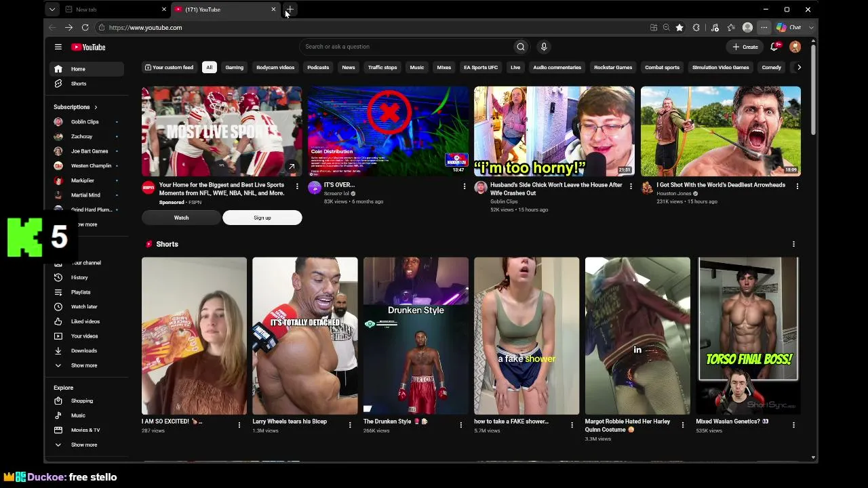
Task: Open browser extensions puzzle icon
Action: pyautogui.click(x=696, y=28)
